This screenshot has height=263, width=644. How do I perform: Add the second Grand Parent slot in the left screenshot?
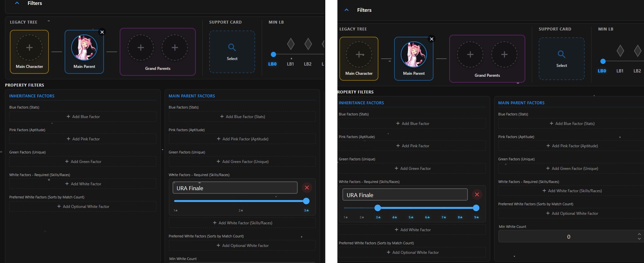tap(175, 48)
